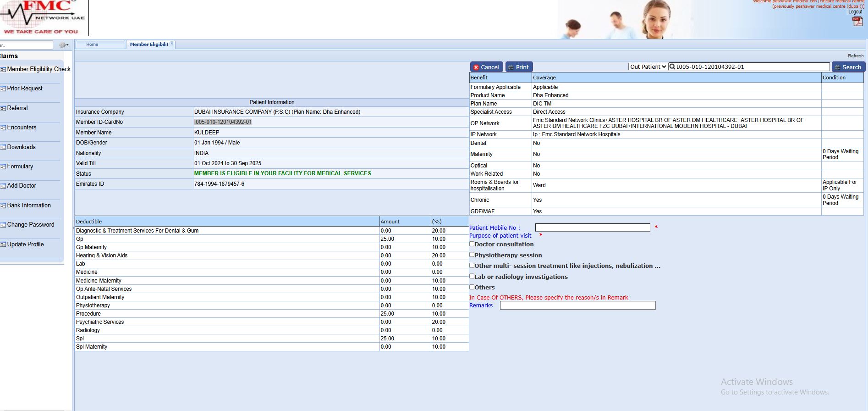Open the gear settings dropdown in sidebar
This screenshot has width=868, height=411.
coord(64,45)
